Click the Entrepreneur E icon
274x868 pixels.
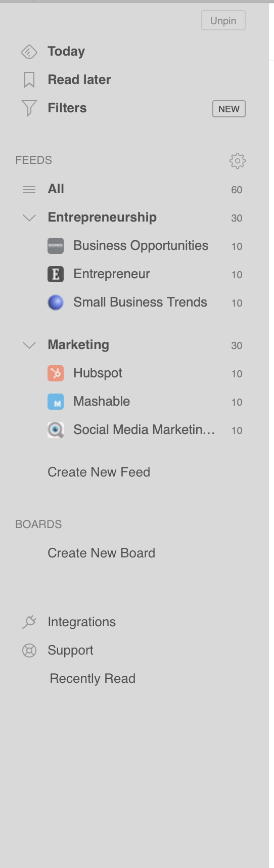point(56,274)
